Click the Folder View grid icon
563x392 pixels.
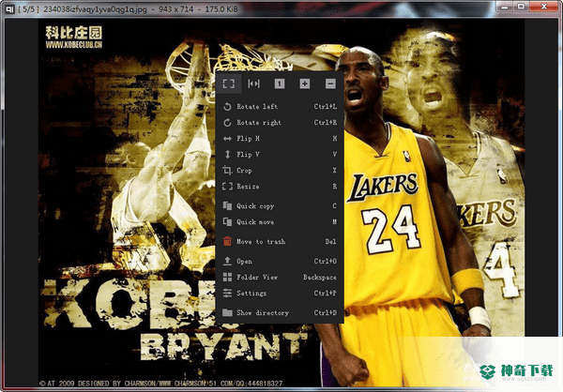coord(227,277)
